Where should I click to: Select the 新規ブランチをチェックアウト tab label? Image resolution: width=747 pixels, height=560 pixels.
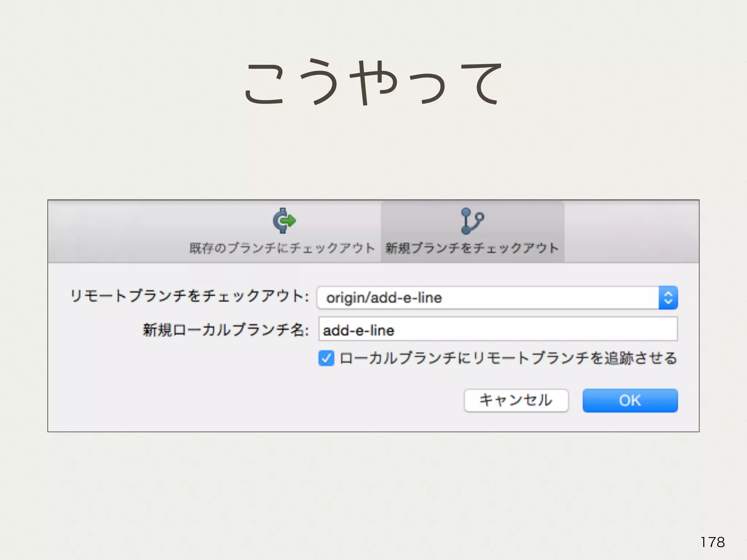472,248
